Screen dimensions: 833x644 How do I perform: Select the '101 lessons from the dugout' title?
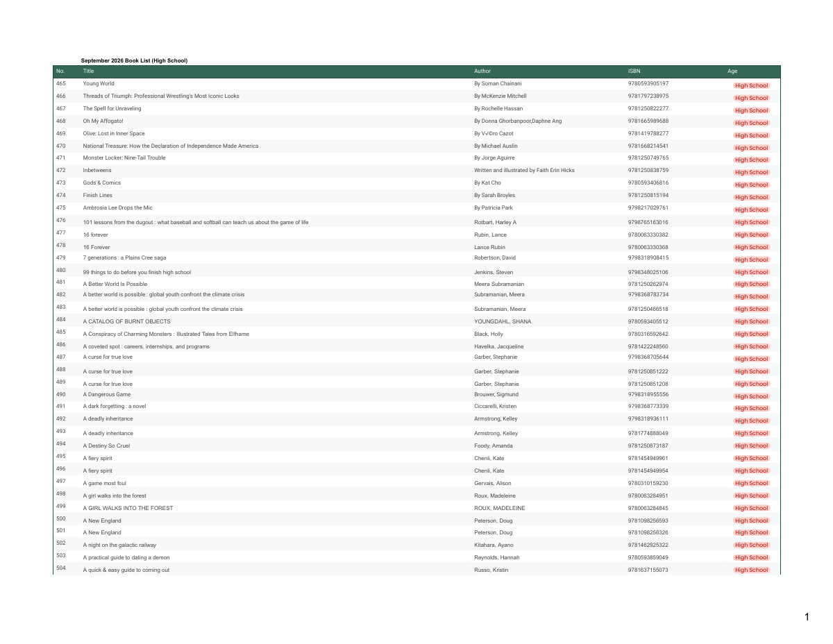click(196, 222)
